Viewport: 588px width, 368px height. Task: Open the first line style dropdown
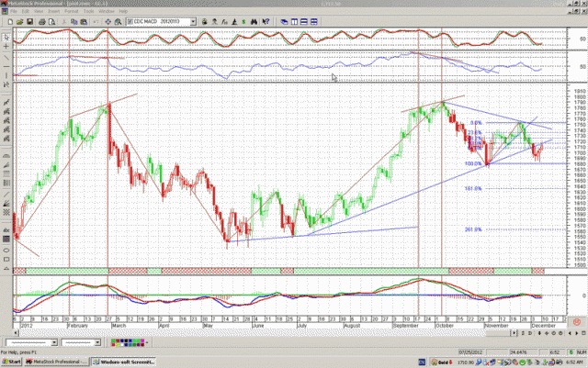click(54, 342)
